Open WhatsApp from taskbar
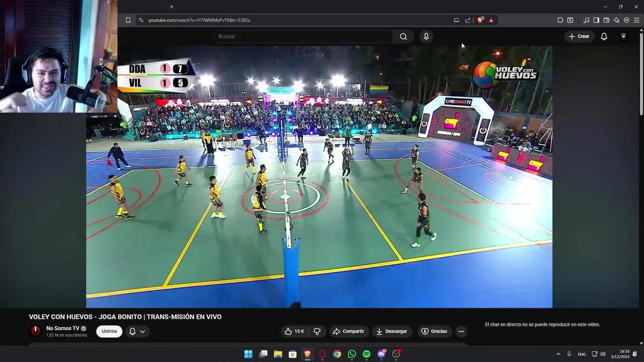644x362 pixels. [x=352, y=354]
